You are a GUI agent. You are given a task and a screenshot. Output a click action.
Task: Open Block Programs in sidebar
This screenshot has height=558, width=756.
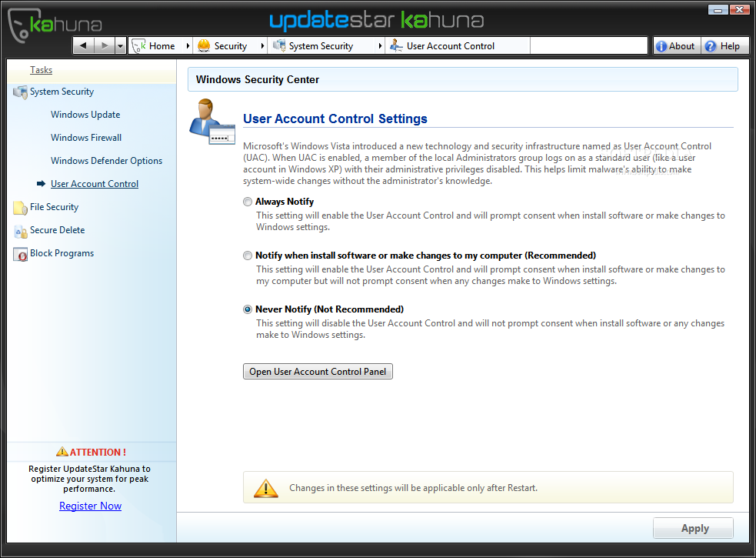[x=62, y=253]
